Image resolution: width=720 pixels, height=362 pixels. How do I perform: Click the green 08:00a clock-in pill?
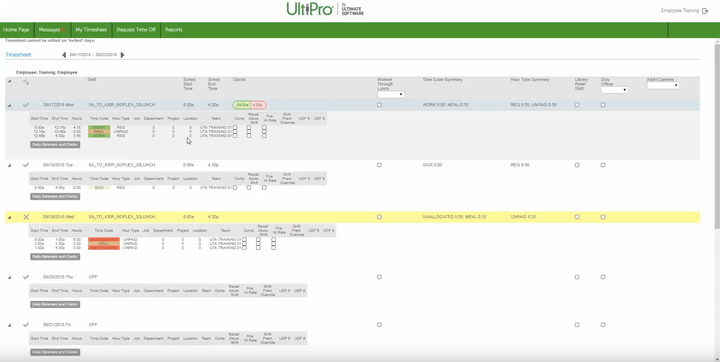242,105
